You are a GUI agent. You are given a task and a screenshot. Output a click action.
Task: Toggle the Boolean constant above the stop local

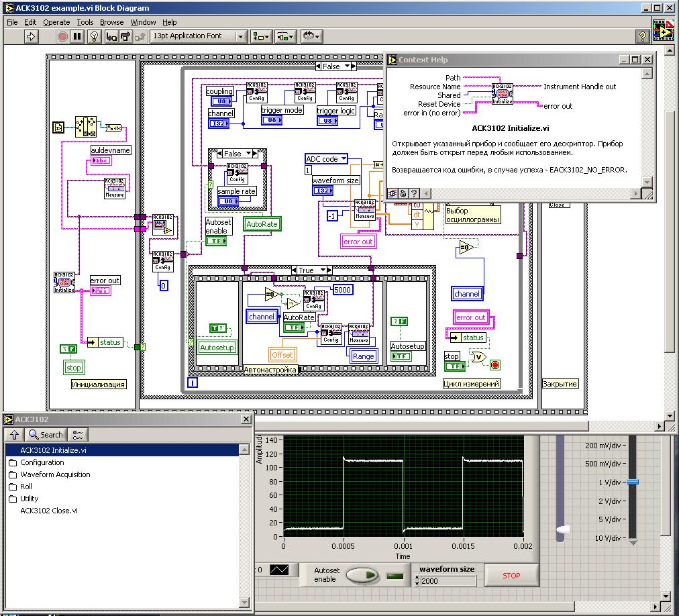tap(68, 349)
